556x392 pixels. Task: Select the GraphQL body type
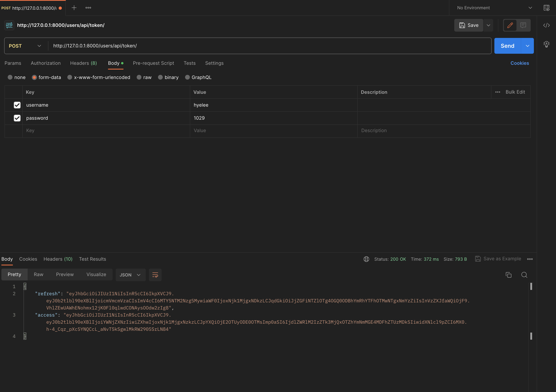(x=187, y=77)
